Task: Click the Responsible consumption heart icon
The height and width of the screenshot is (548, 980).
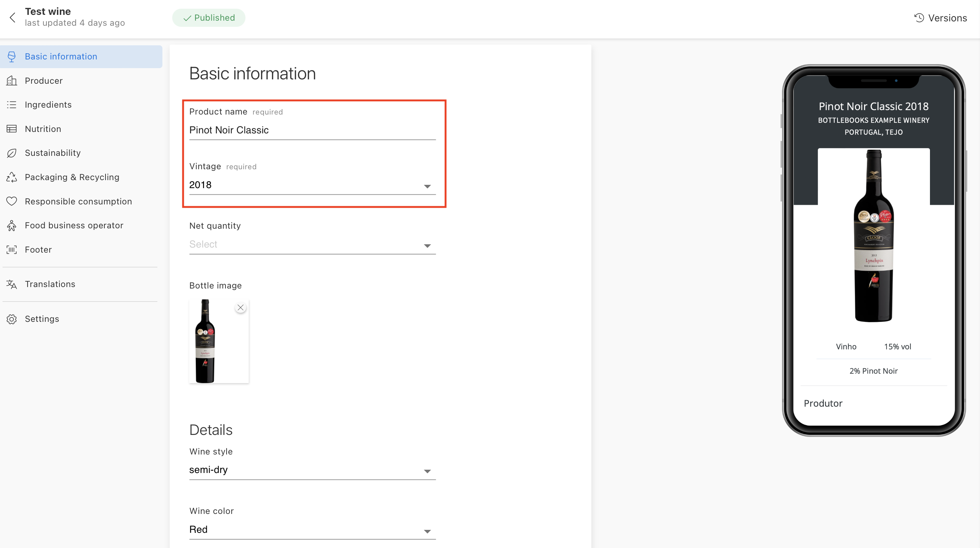Action: [12, 201]
